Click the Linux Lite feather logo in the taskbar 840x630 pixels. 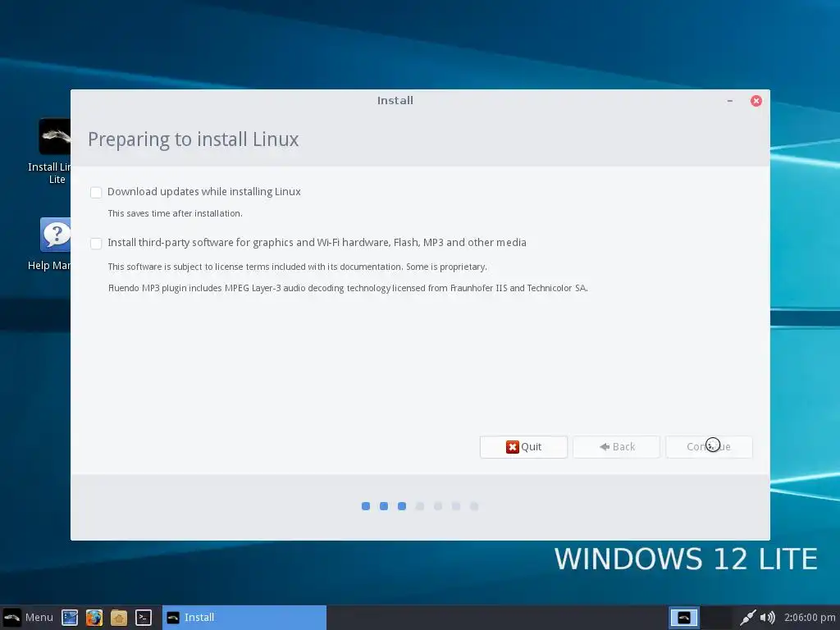[11, 617]
